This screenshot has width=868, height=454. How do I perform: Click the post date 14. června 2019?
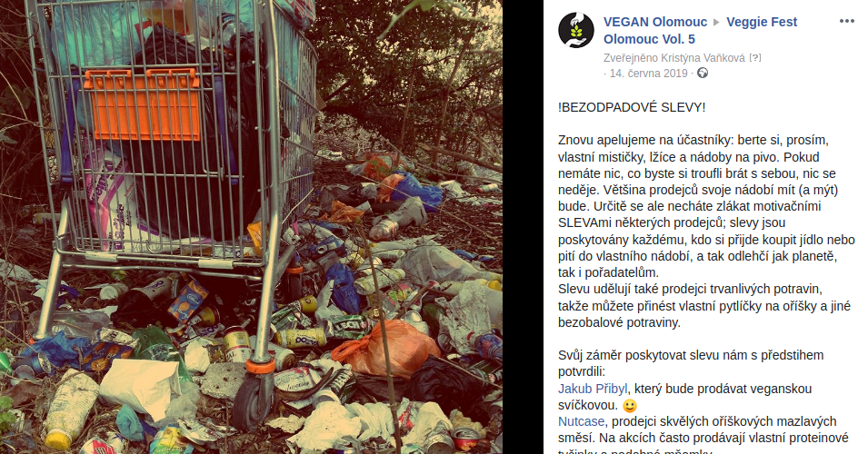(648, 74)
